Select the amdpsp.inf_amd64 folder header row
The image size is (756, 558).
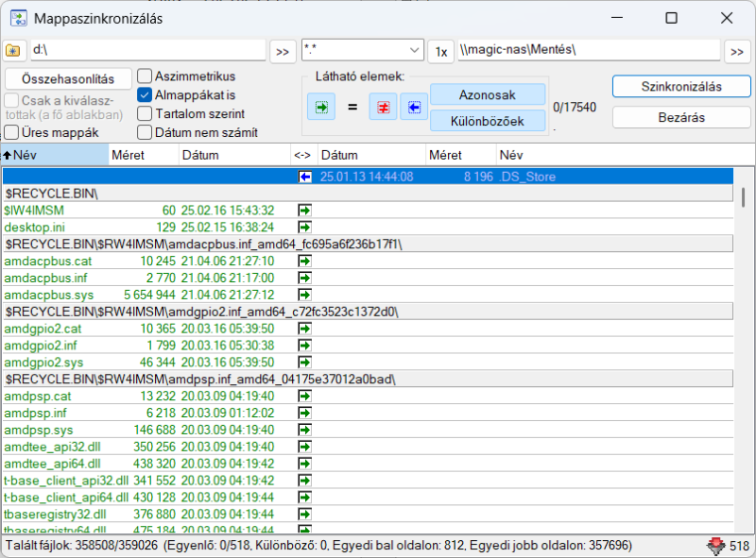[x=368, y=380]
